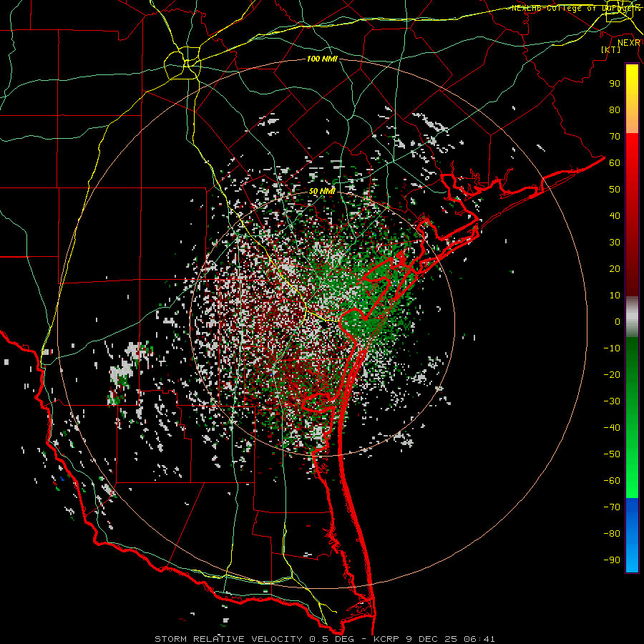Image resolution: width=644 pixels, height=644 pixels.
Task: Click the "-90" value on the velocity scale
Action: click(x=612, y=560)
